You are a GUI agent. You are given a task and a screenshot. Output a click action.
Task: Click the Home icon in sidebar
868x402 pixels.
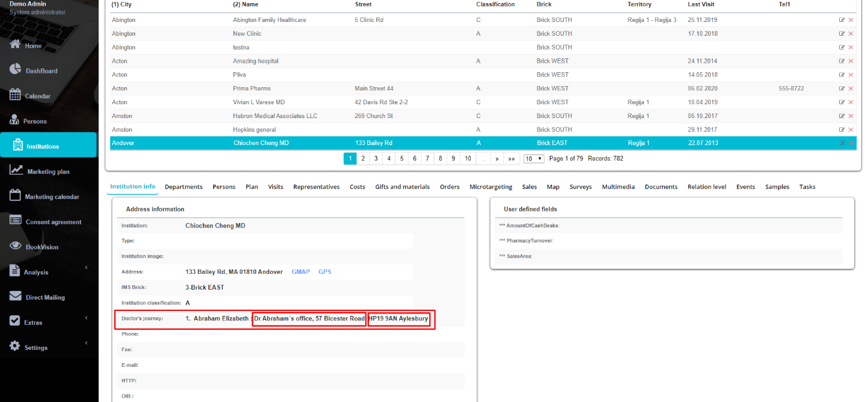pyautogui.click(x=15, y=45)
